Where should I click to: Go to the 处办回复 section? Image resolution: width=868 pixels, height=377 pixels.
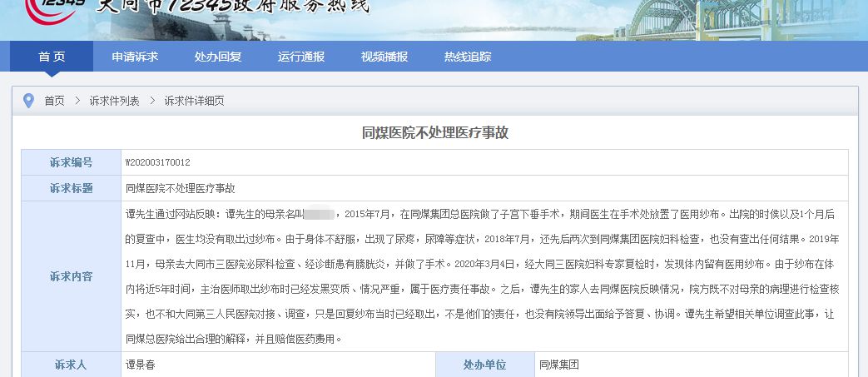(x=218, y=57)
